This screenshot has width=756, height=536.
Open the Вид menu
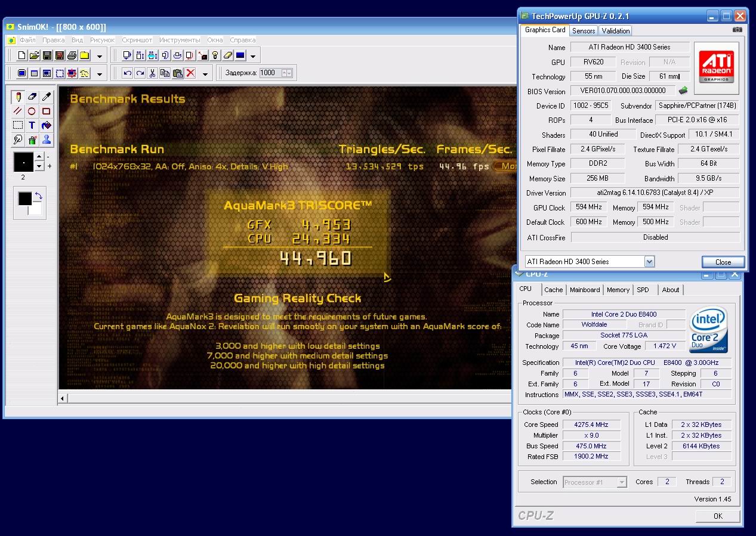[78, 40]
